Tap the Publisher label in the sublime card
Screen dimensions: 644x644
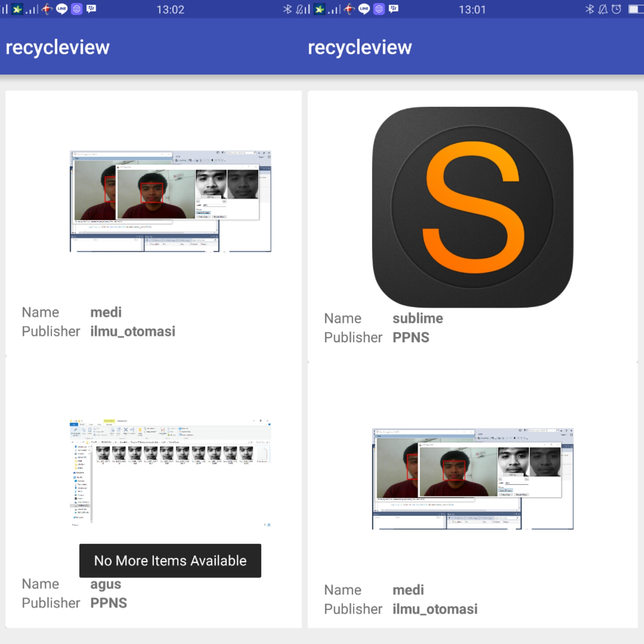[x=353, y=338]
